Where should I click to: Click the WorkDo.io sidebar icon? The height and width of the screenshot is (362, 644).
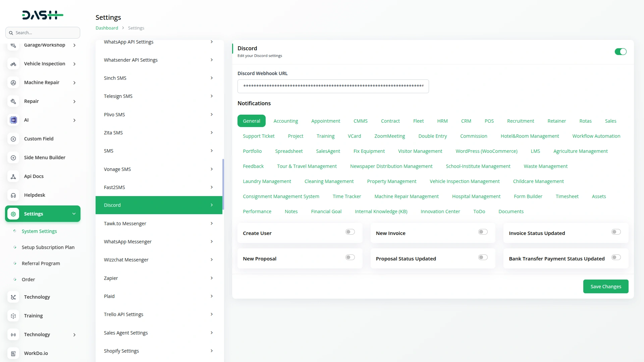13,353
